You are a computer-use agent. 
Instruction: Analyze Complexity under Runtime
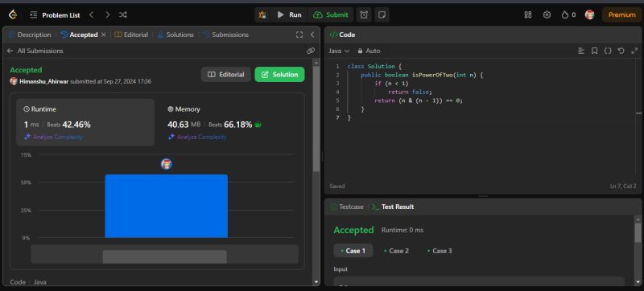53,137
